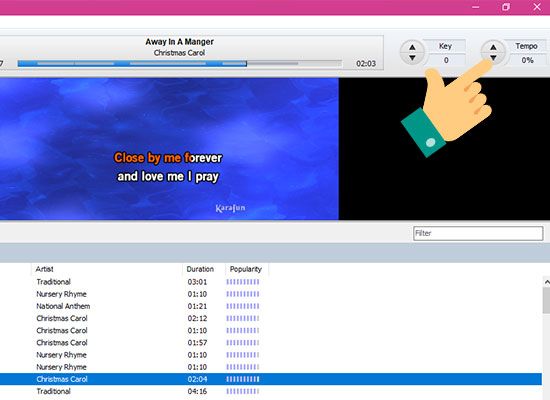This screenshot has width=550, height=400.
Task: Select the Traditional song lasting 04:16
Action: (x=271, y=391)
